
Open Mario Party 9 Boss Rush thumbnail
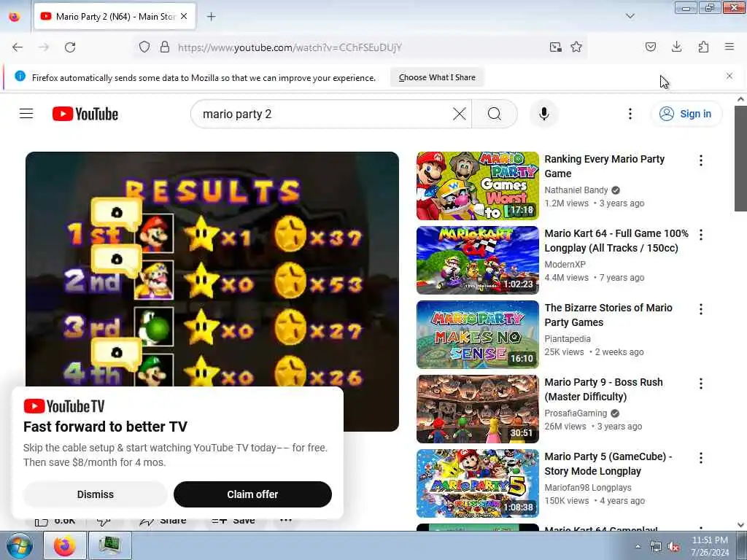pos(477,408)
